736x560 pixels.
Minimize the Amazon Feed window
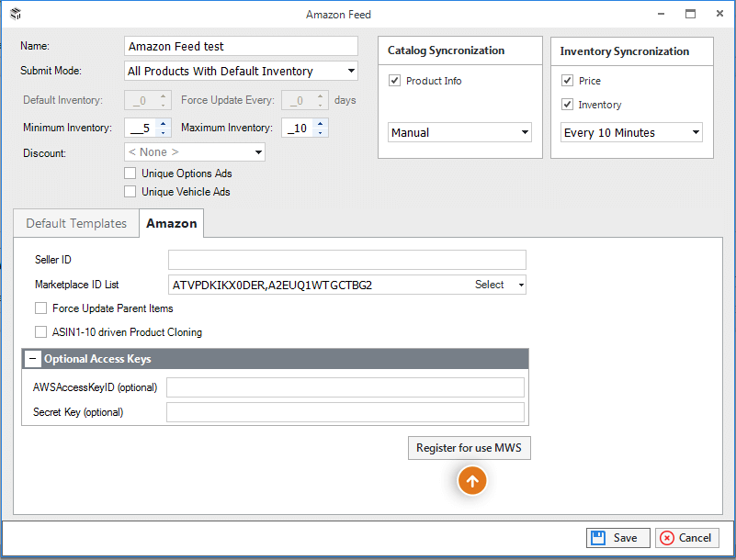[x=661, y=14]
